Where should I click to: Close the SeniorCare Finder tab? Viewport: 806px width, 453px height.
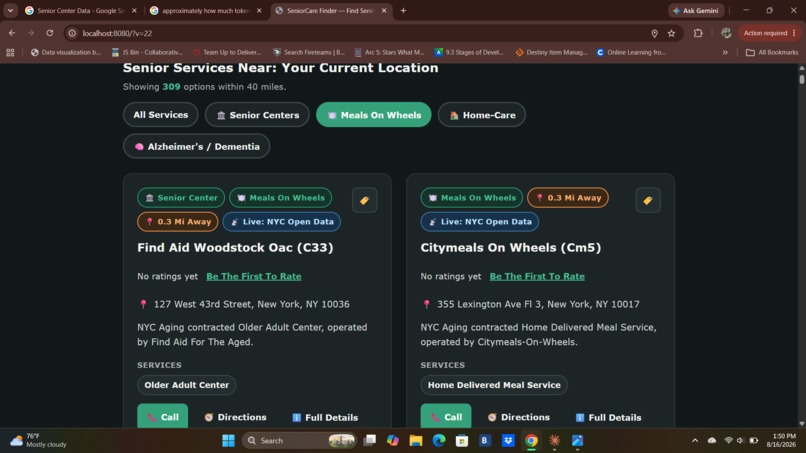pos(384,10)
